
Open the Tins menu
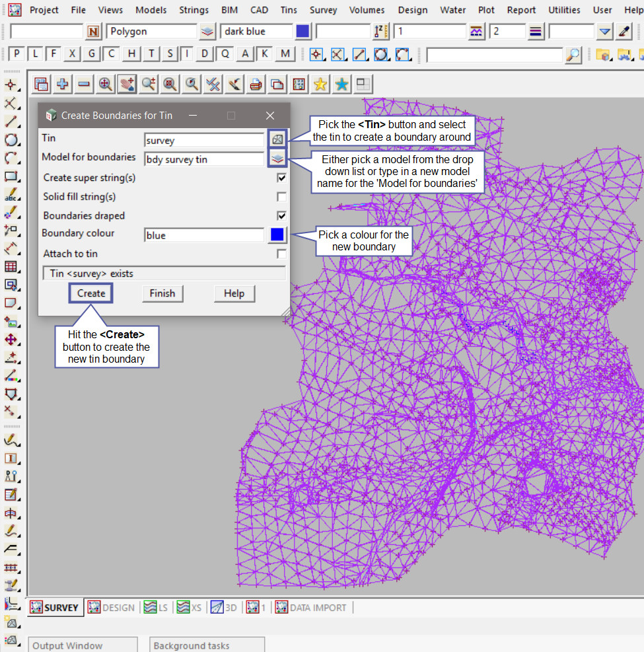point(288,10)
